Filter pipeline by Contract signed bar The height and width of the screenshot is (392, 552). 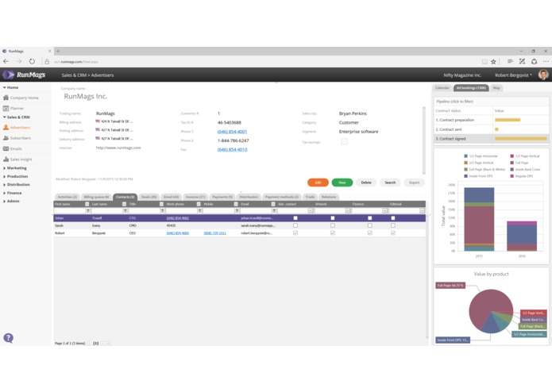[x=521, y=139]
